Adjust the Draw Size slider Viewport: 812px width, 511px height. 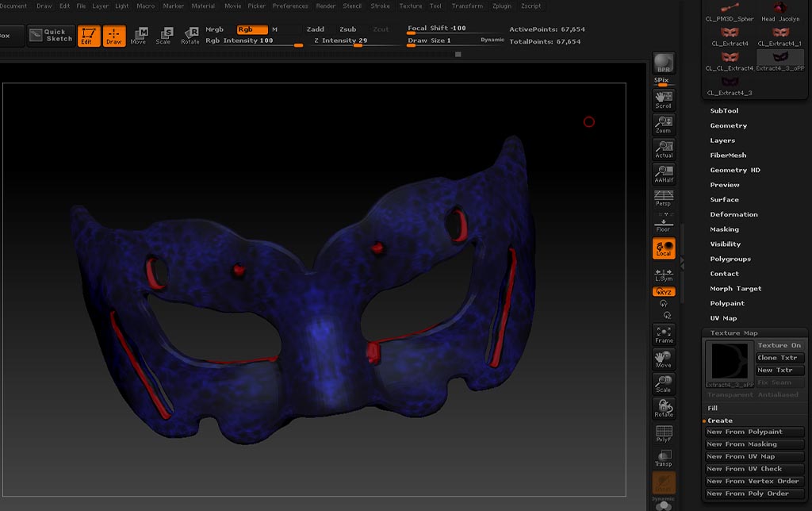456,41
